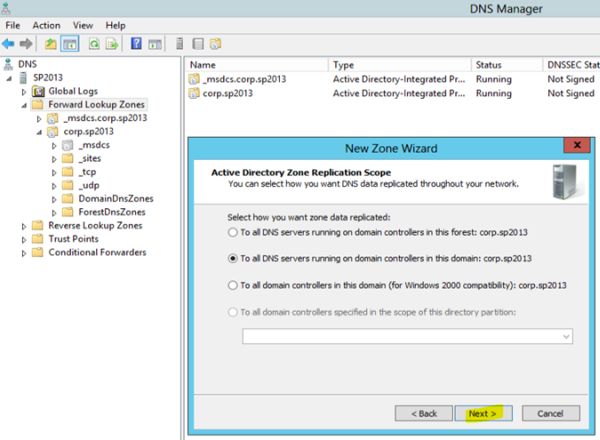Click the New Server toolbar icon
Viewport: 600px width, 440px height.
point(179,44)
